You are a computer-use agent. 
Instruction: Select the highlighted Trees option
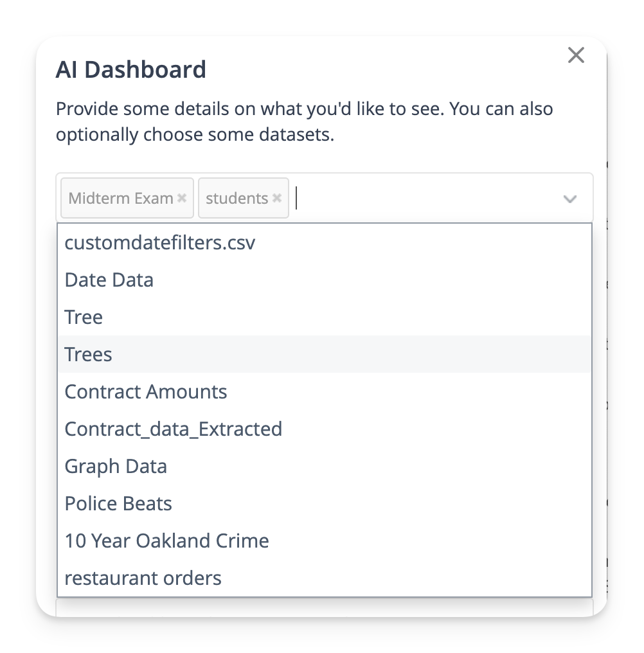89,355
